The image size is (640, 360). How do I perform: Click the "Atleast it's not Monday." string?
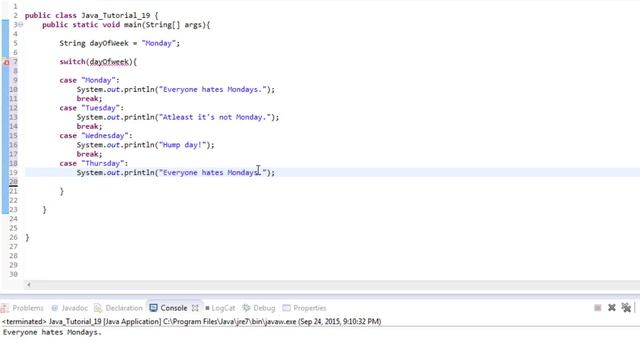pyautogui.click(x=215, y=117)
